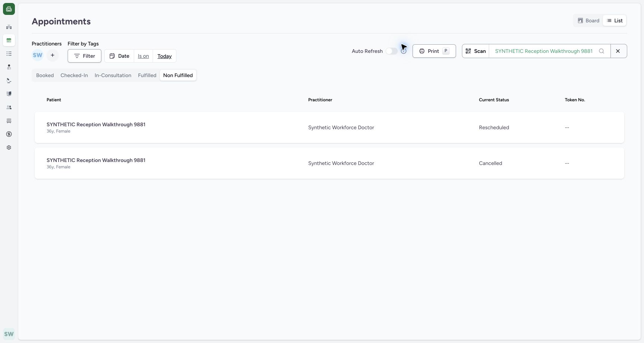Open the Today date value picker
Screen dimensions: 644x343
point(164,56)
